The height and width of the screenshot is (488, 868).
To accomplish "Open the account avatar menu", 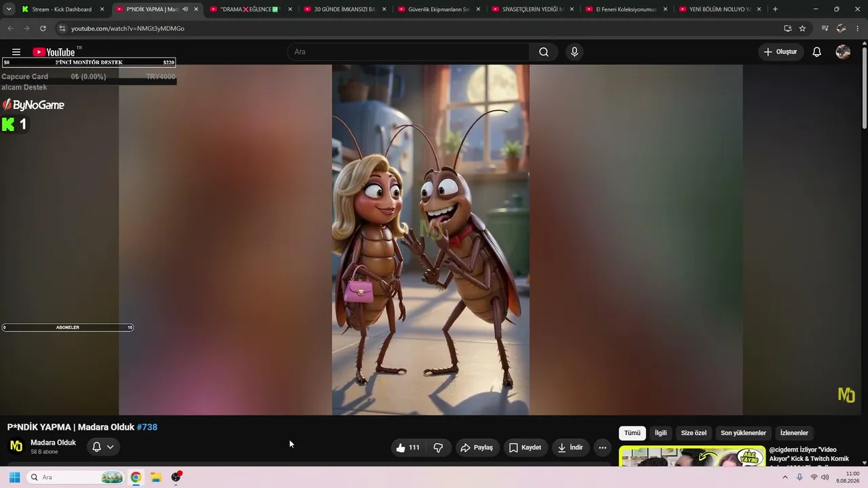I will pos(843,52).
